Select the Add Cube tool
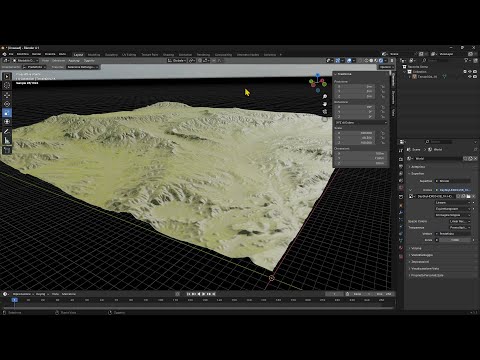Viewport: 480px width, 360px height. point(7,150)
